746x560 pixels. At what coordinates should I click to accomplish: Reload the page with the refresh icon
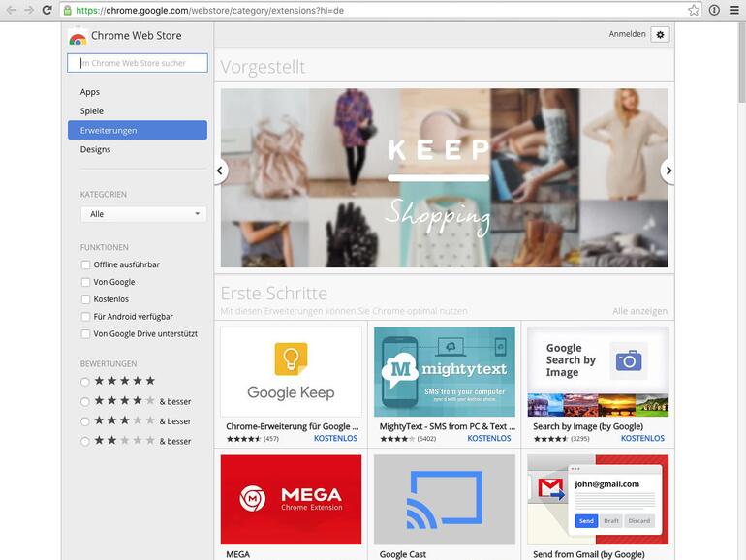(47, 10)
